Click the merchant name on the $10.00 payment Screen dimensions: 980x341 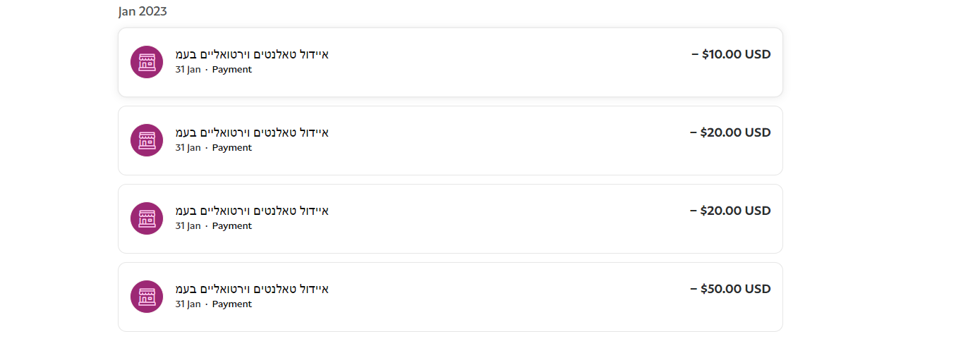[252, 54]
